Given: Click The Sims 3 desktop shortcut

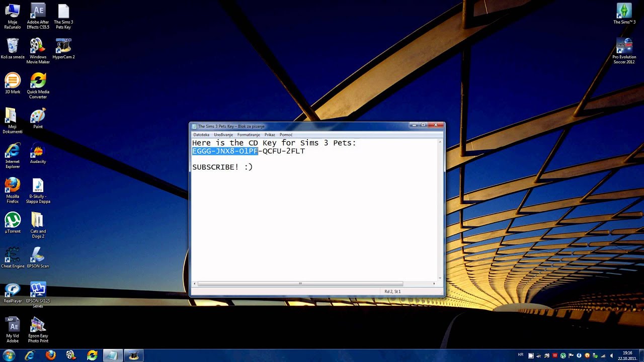Looking at the screenshot, I should [x=624, y=12].
